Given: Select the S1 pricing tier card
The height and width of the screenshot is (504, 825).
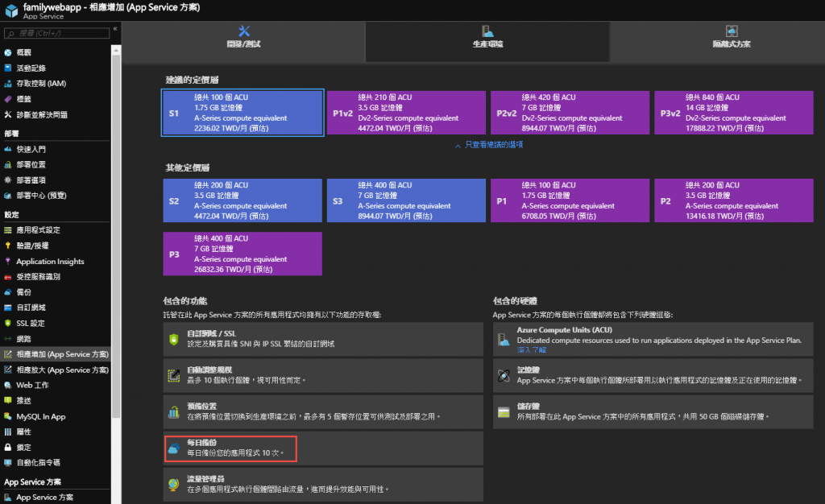Looking at the screenshot, I should tap(243, 113).
